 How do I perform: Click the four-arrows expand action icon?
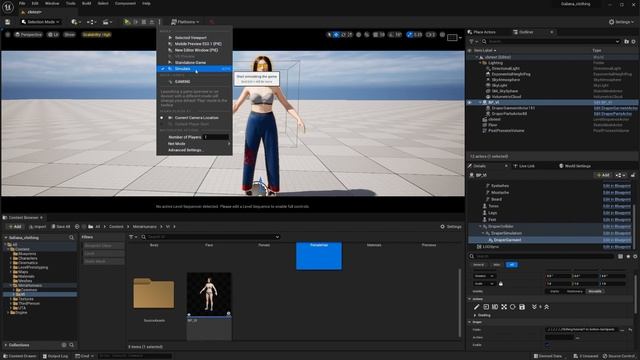pos(504,307)
